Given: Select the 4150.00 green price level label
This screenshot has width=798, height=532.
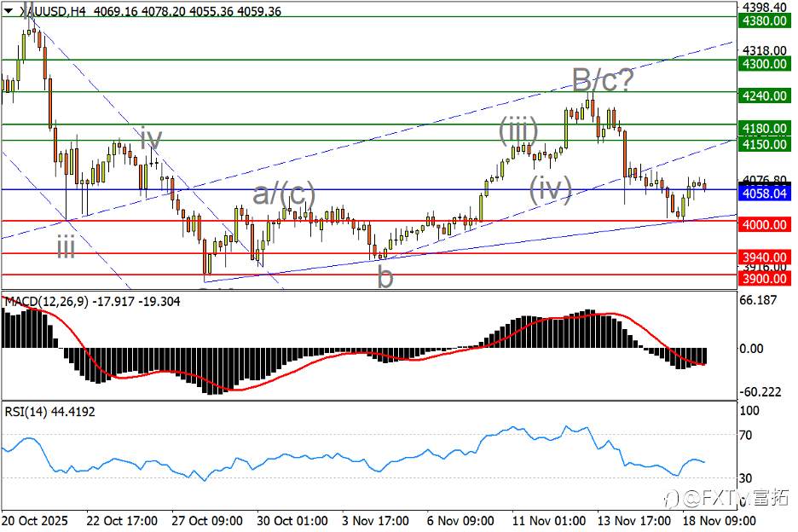Looking at the screenshot, I should coord(765,145).
